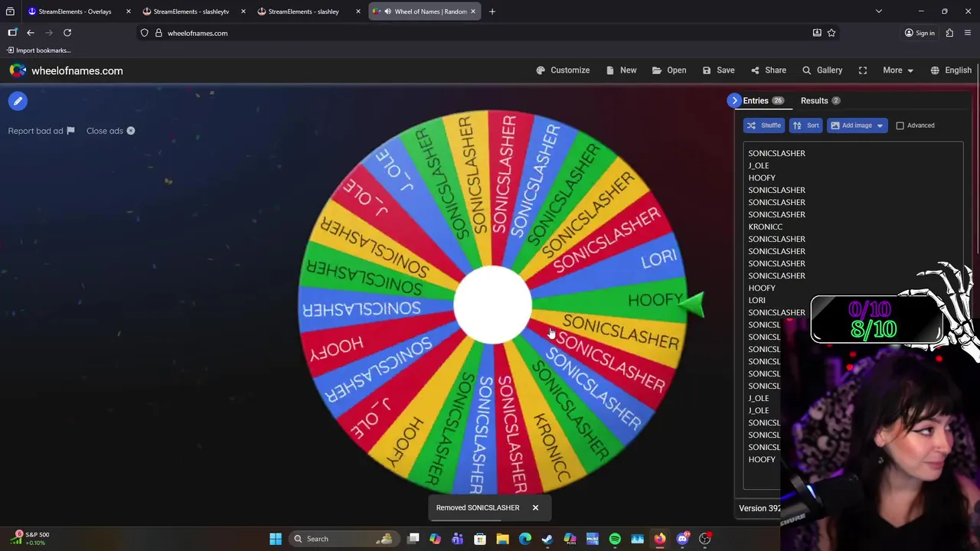Open the Customize palette option
Screen dimensions: 980x551
(x=563, y=70)
